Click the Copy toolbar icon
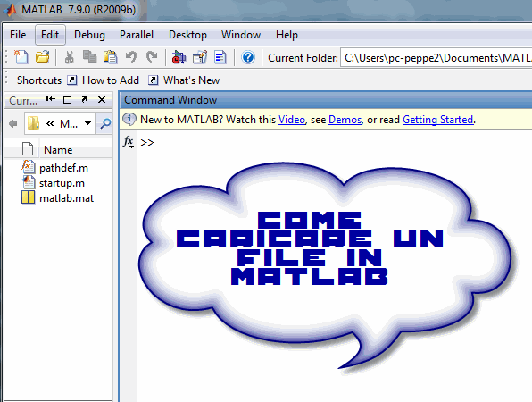This screenshot has height=402, width=532. (89, 57)
